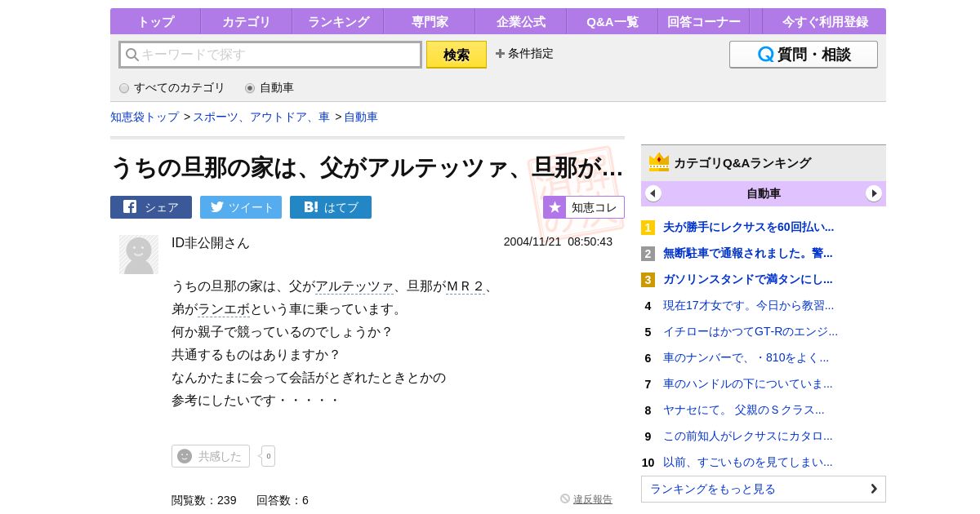Open ranking 1: 夫が勝手にレクサスを60回払い
The image size is (980, 514).
748,227
